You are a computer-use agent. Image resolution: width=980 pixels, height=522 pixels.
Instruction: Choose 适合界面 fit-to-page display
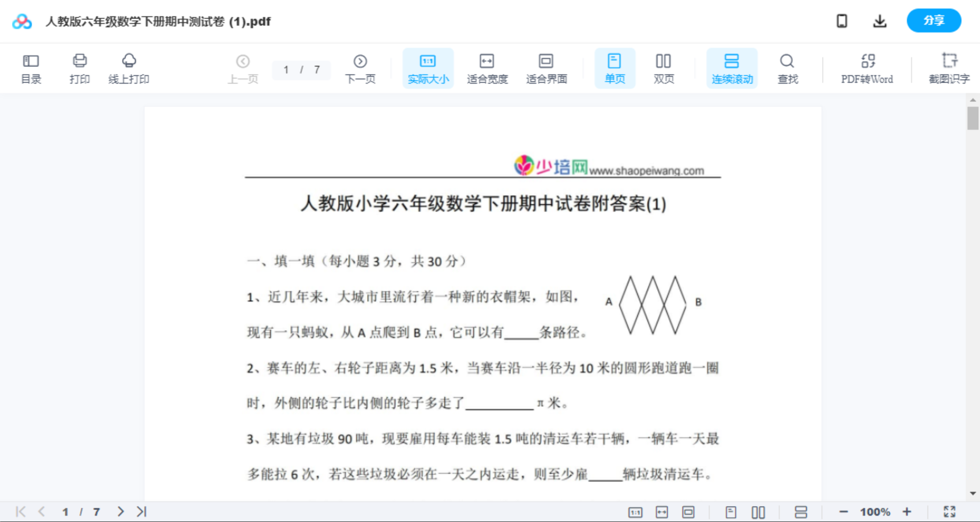546,68
